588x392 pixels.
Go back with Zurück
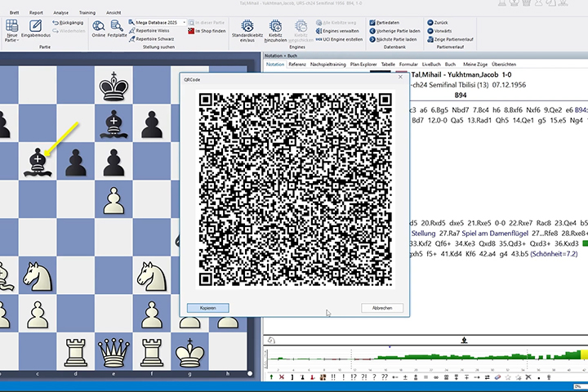tap(438, 23)
